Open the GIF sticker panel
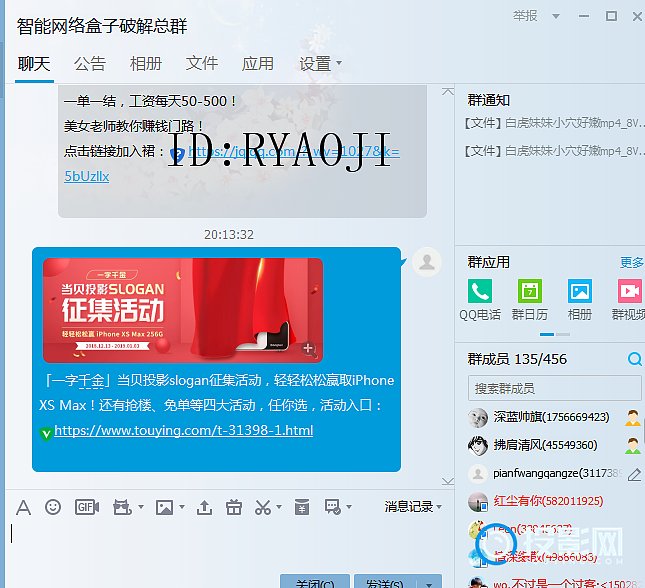 coord(87,507)
